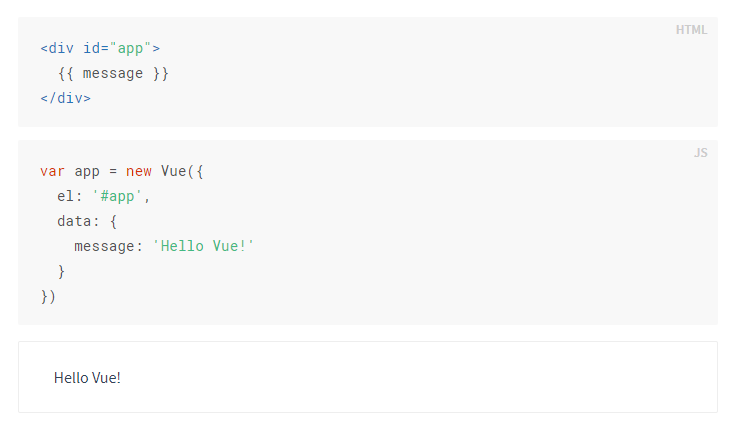Click the var keyword
The width and height of the screenshot is (736, 423).
(x=52, y=171)
